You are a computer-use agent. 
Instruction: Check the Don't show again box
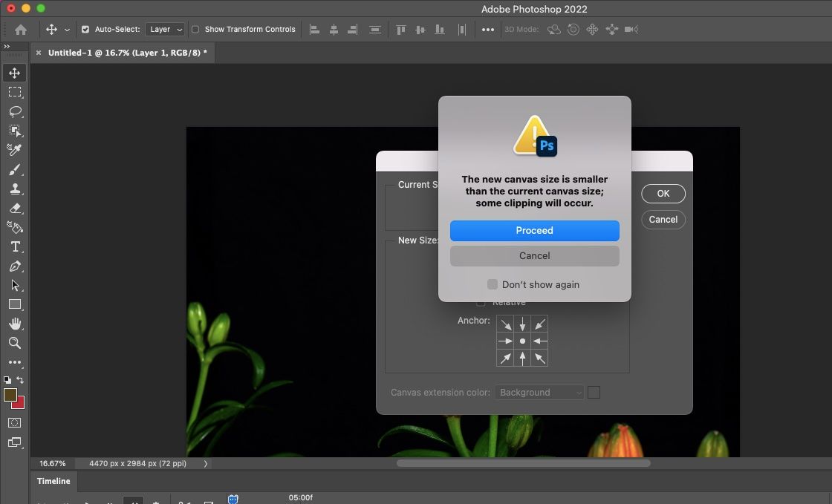492,284
